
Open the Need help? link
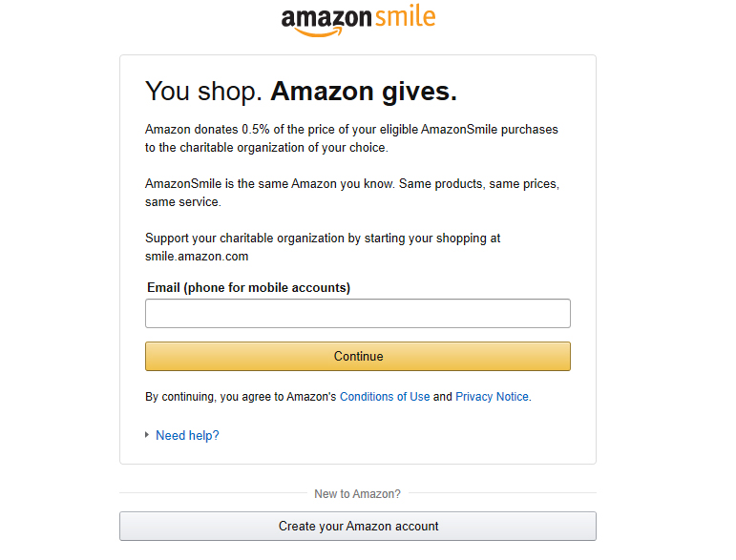click(x=187, y=435)
